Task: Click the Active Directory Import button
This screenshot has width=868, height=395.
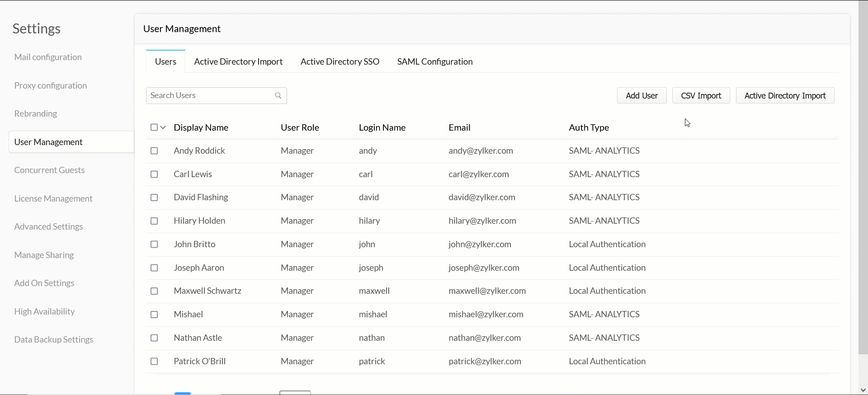Action: [x=785, y=96]
